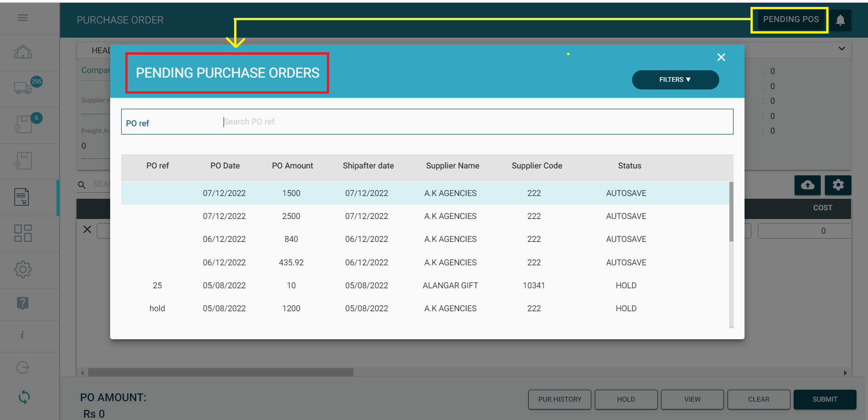Open the home dashboard icon

click(x=22, y=52)
